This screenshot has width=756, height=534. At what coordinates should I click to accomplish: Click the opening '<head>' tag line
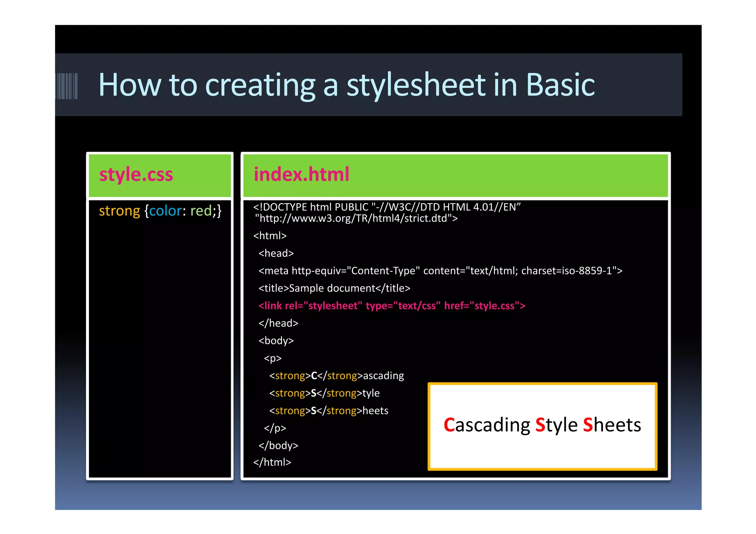coord(276,253)
